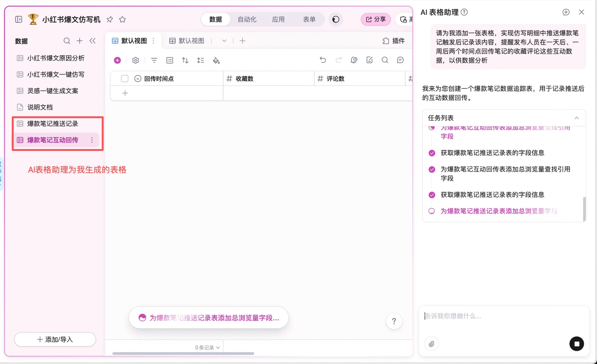This screenshot has width=597, height=364.
Task: Open the 爆款笔记推送记录 table
Action: 52,124
